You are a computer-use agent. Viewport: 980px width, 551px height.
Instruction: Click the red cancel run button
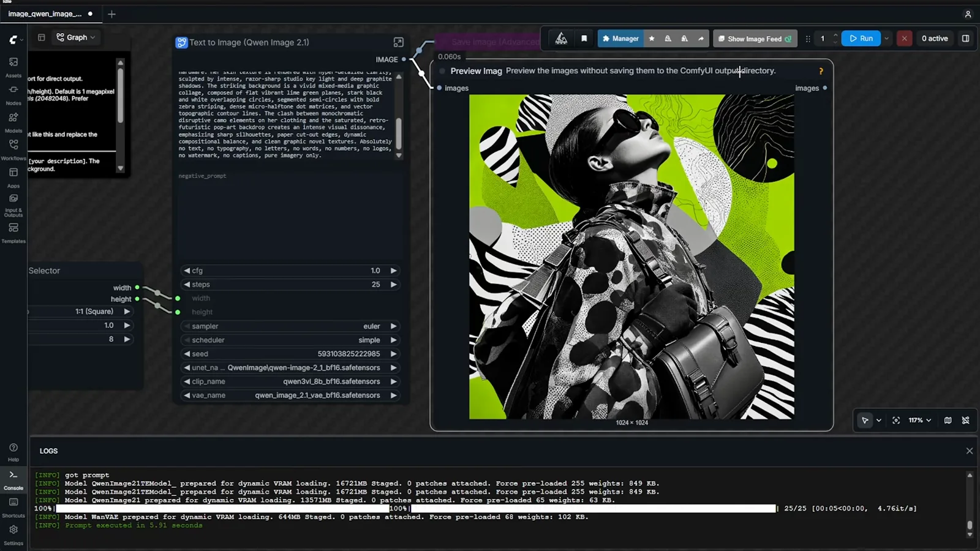pyautogui.click(x=904, y=39)
